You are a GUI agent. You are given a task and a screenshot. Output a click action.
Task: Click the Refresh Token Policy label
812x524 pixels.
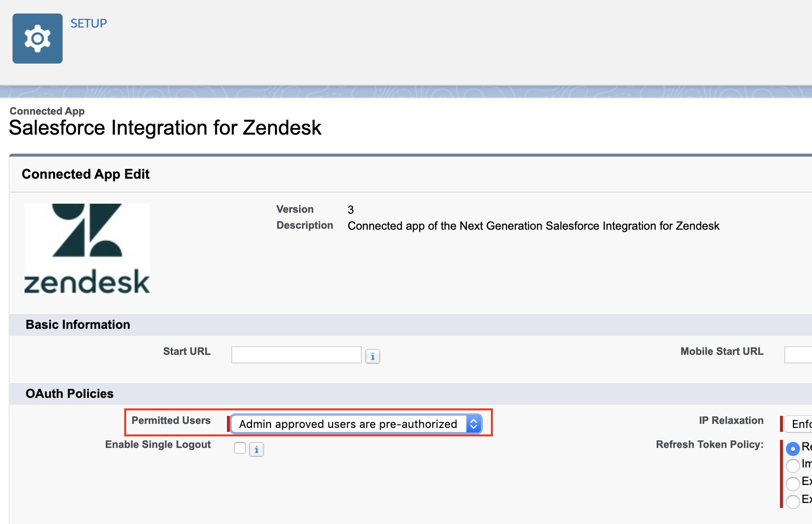pyautogui.click(x=710, y=444)
